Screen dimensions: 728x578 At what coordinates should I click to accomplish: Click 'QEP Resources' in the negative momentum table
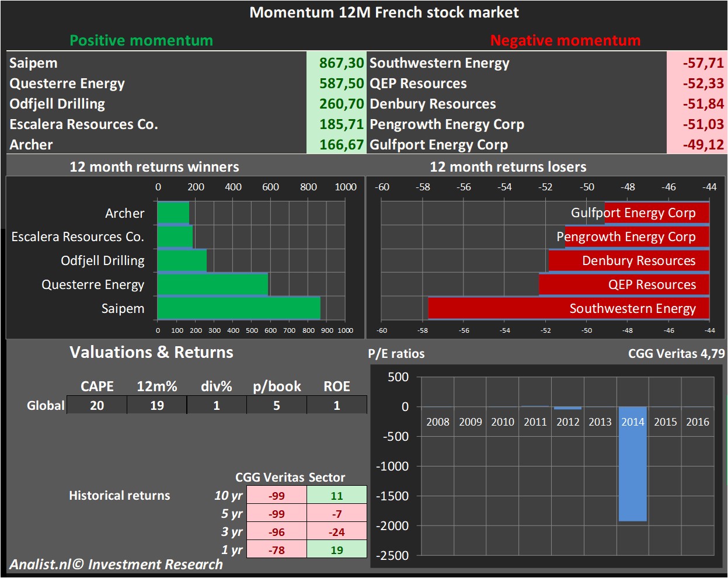[418, 83]
